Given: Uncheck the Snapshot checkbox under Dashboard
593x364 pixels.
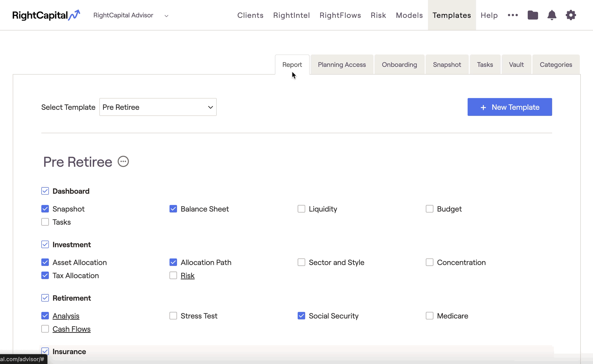Looking at the screenshot, I should 45,209.
